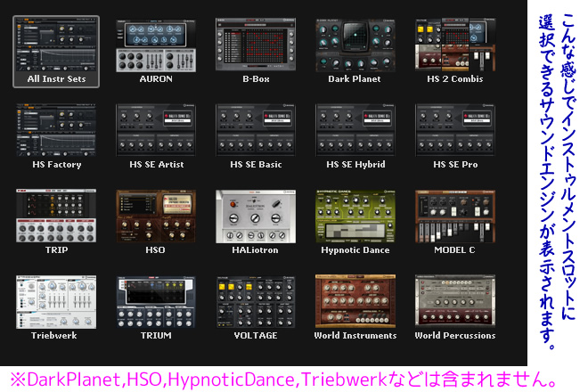The width and height of the screenshot is (588, 392).
Task: Choose the HALiotron instrument icon
Action: pos(256,216)
